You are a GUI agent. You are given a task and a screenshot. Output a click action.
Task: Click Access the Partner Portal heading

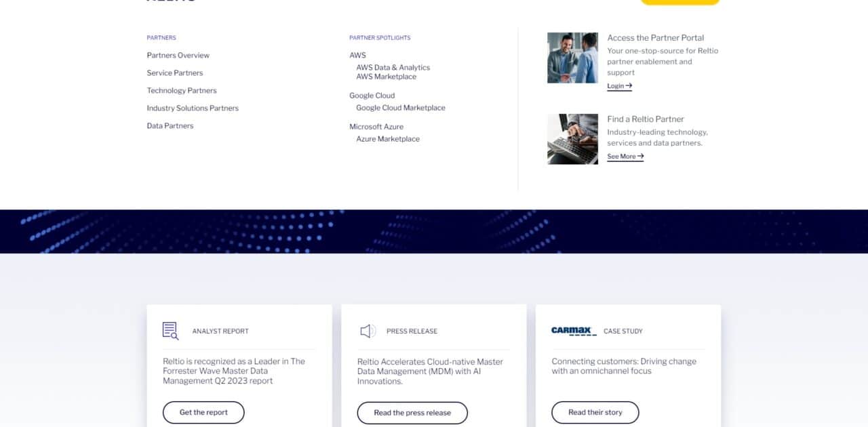click(x=656, y=38)
